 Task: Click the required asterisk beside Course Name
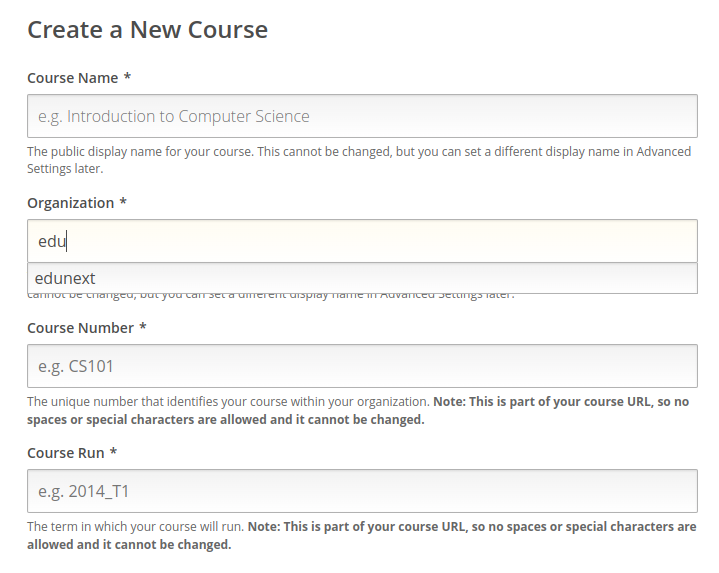[127, 78]
